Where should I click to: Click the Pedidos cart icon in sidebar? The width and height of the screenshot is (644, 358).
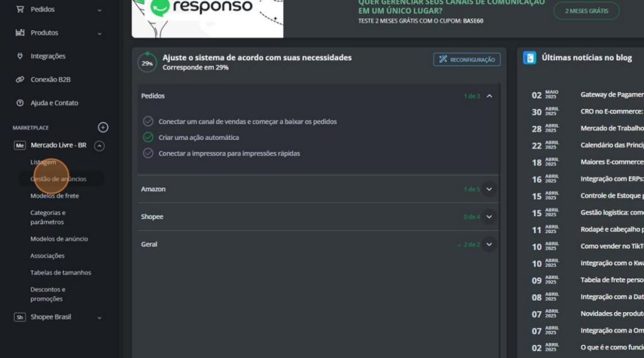point(20,9)
